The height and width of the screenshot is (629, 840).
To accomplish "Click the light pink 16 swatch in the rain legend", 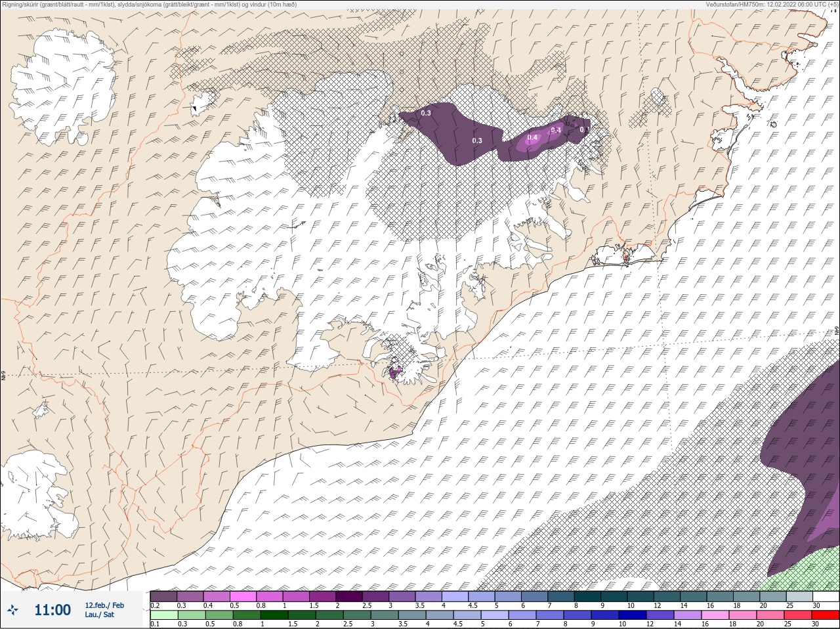I will coord(715,616).
